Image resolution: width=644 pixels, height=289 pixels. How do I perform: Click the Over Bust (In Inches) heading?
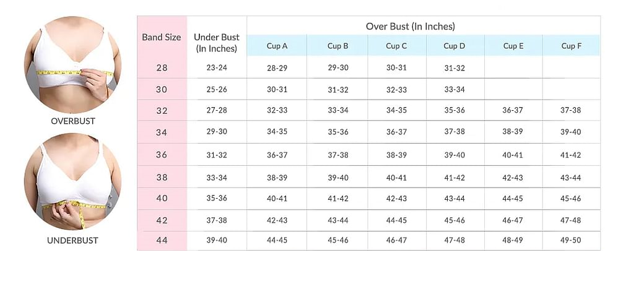pos(411,26)
